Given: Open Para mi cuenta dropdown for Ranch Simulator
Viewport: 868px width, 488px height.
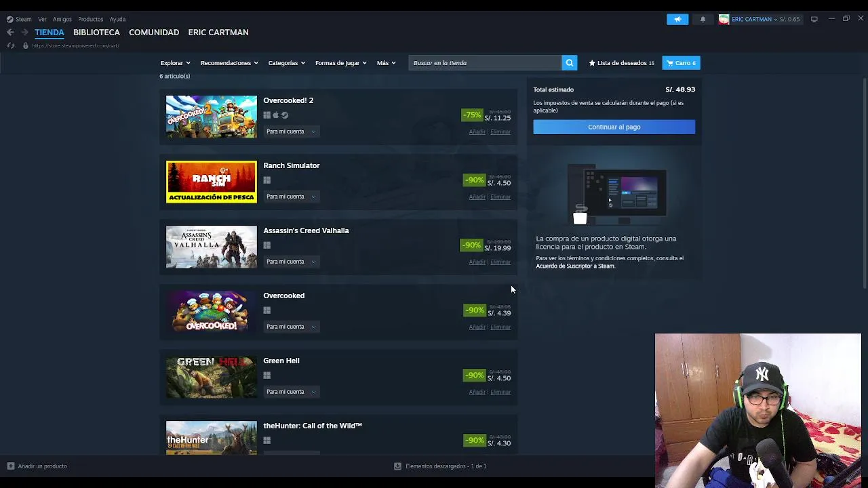Looking at the screenshot, I should click(x=291, y=197).
